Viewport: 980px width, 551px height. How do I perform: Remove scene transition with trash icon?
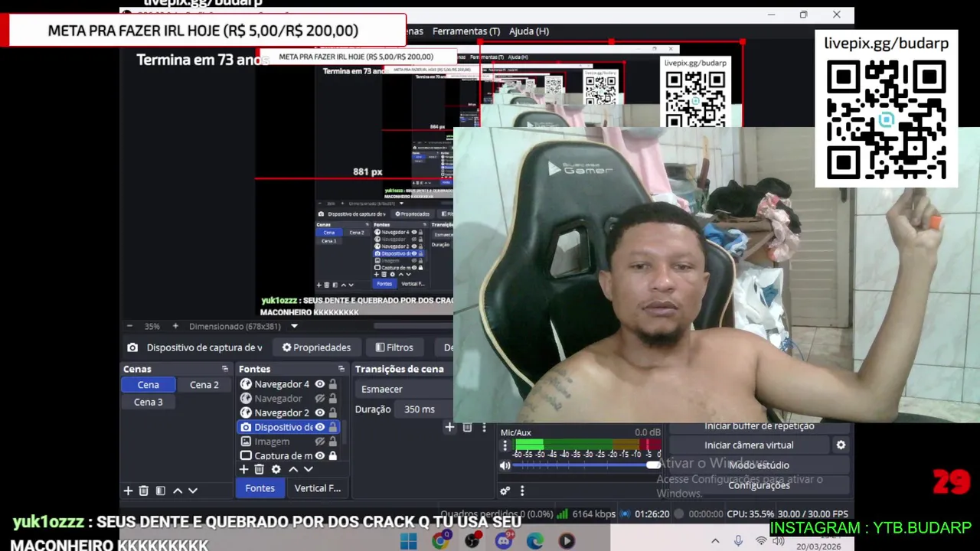467,427
